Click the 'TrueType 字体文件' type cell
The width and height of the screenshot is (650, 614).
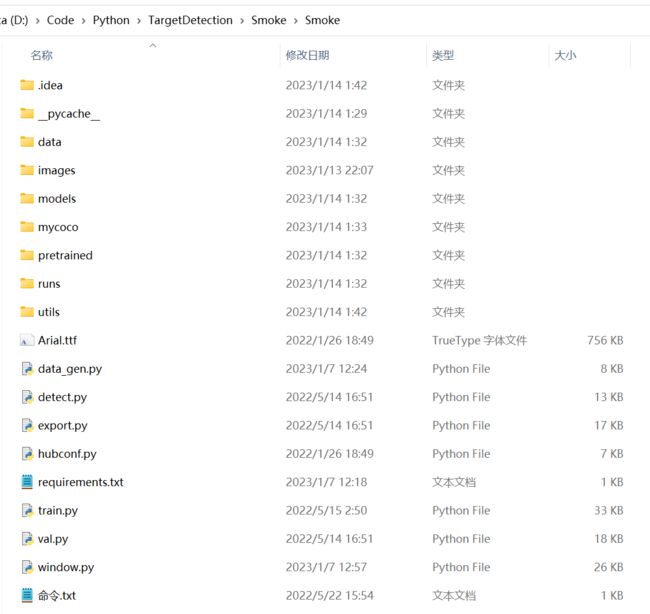479,340
